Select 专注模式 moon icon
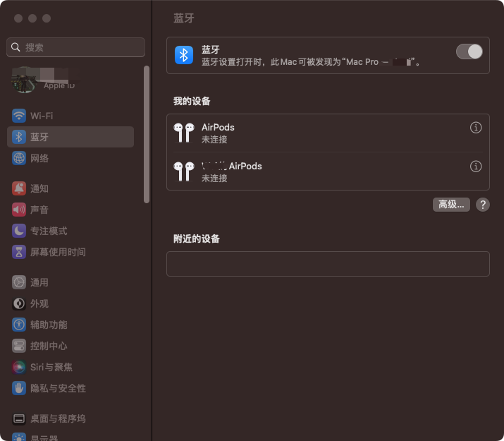This screenshot has height=441, width=504. click(19, 231)
